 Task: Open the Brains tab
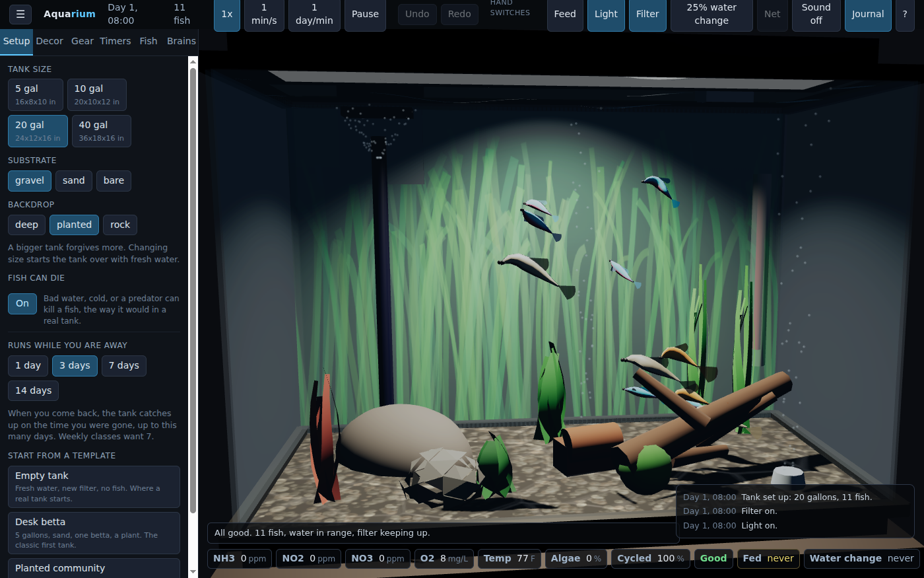[x=181, y=41]
